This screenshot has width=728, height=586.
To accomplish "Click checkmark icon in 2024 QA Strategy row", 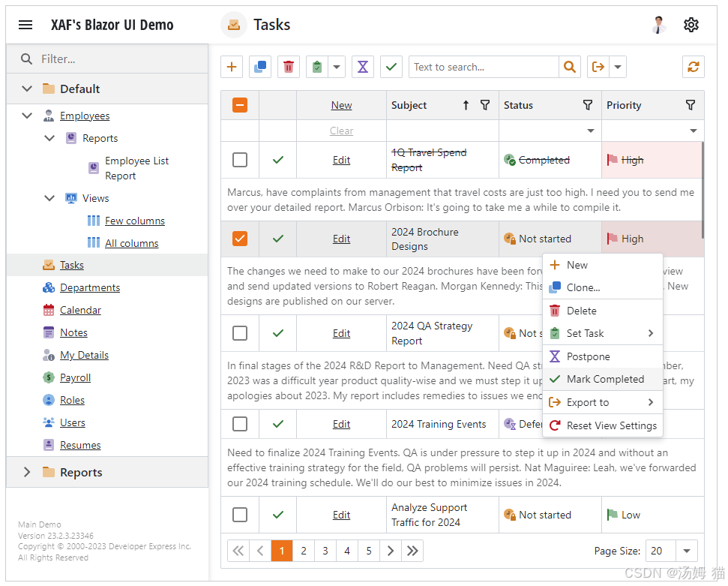I will 278,333.
